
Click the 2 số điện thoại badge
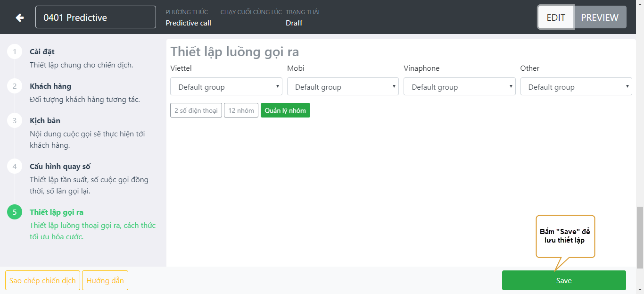[196, 110]
